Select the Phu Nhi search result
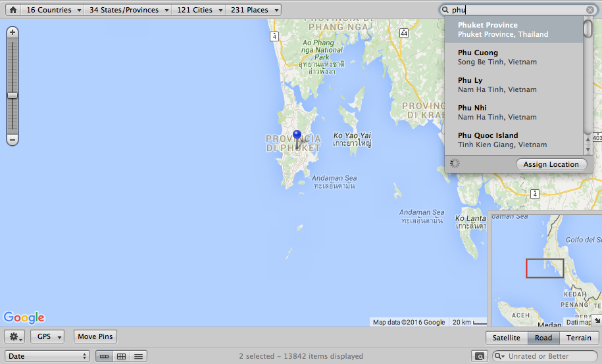The image size is (602, 364). pos(514,112)
